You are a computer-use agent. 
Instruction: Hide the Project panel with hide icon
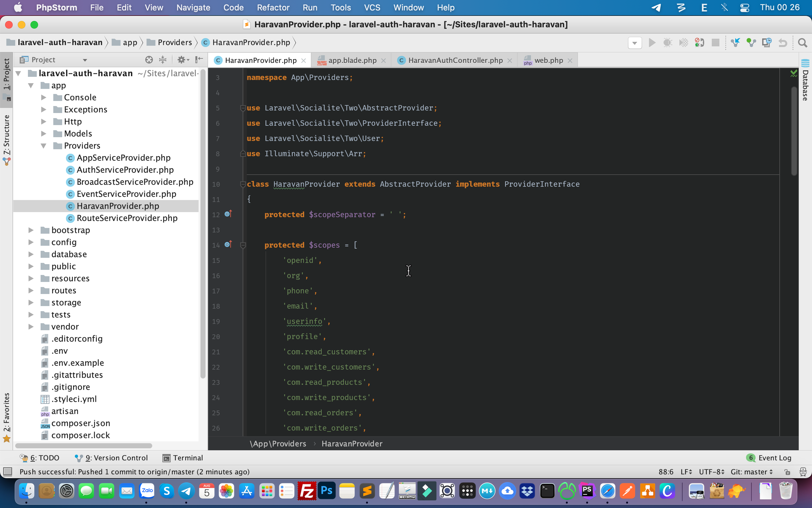(x=199, y=60)
